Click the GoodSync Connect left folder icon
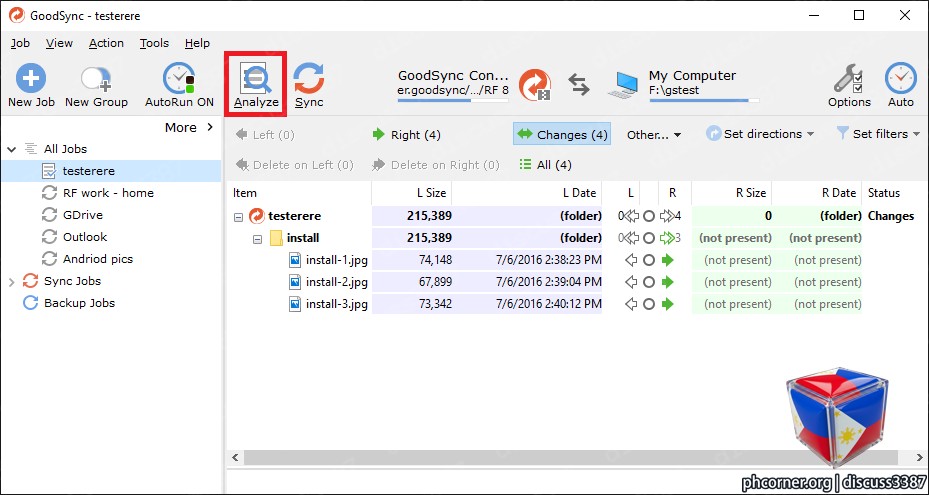Viewport: 929px width, 495px height. click(x=535, y=85)
